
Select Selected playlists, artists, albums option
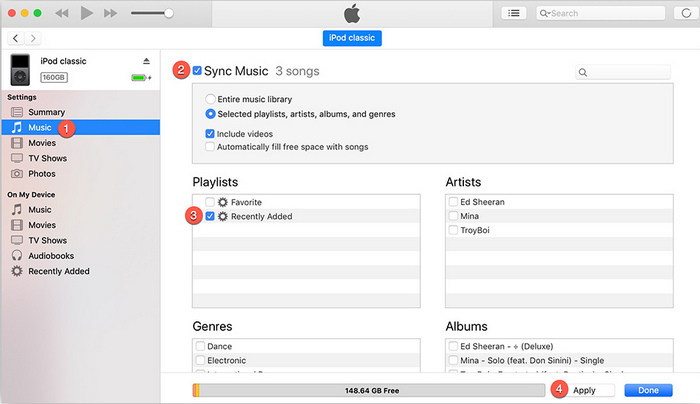click(210, 114)
